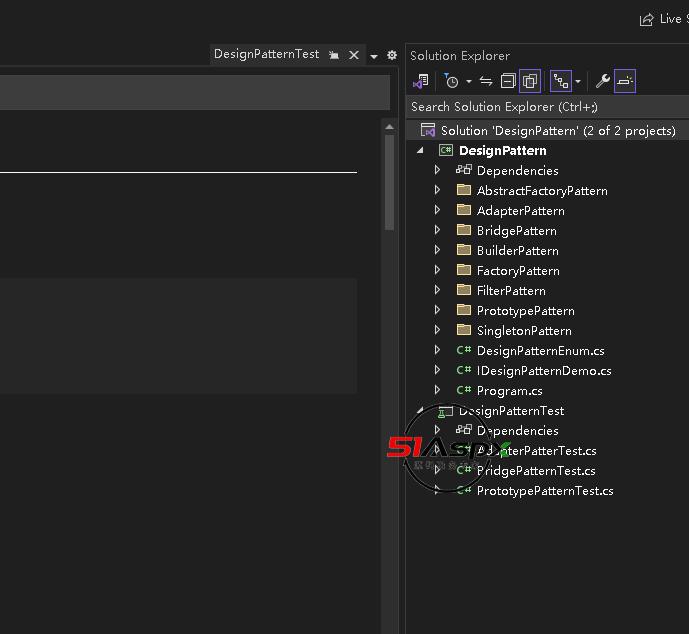This screenshot has width=689, height=634.
Task: Collapse the DesignPattern project node
Action: [420, 150]
